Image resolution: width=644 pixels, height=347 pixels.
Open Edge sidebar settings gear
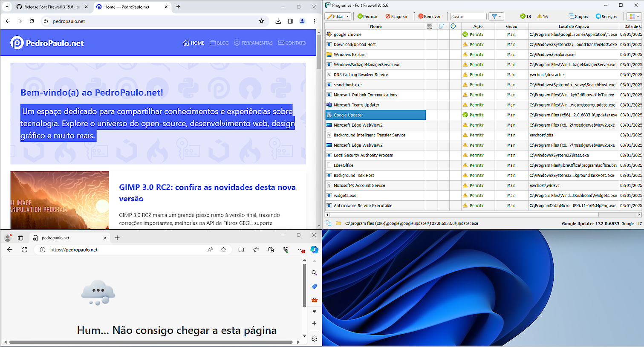tap(314, 338)
